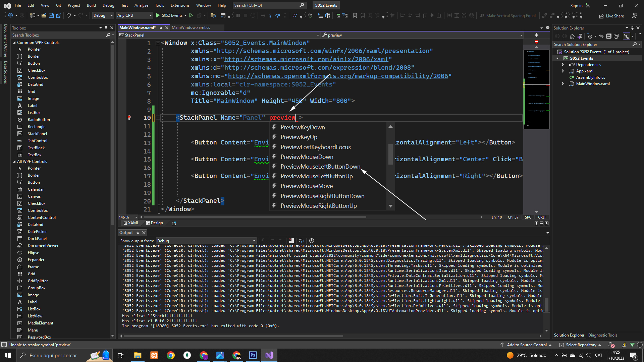Expand the Dependencies node in Solution Explorer
Screen dimensions: 644x362
pyautogui.click(x=563, y=65)
